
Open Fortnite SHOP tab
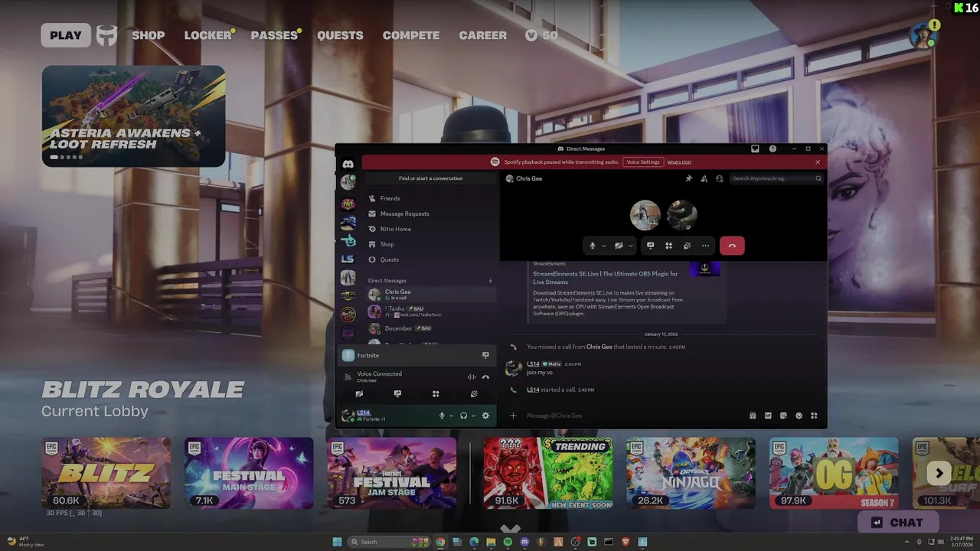[148, 35]
